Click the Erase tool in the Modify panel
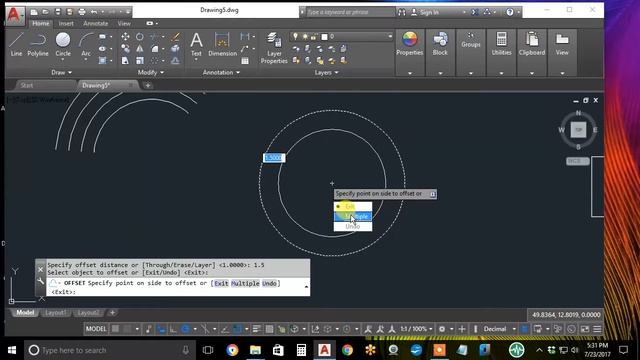 176,37
